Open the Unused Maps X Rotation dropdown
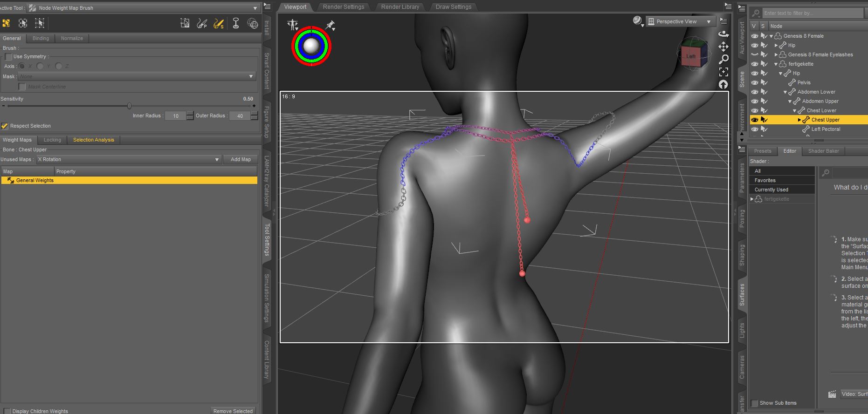The image size is (868, 414). 128,159
